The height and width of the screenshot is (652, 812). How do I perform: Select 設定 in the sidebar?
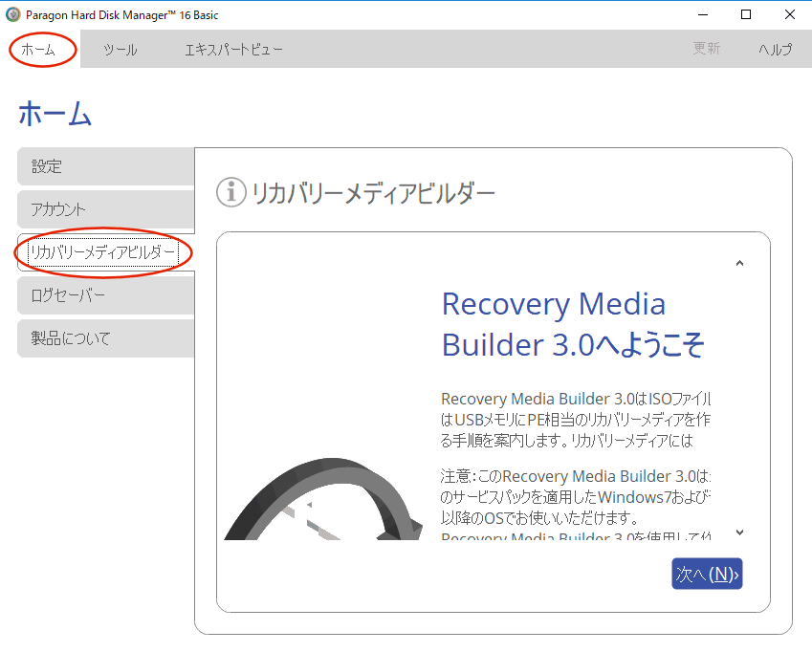pos(105,166)
